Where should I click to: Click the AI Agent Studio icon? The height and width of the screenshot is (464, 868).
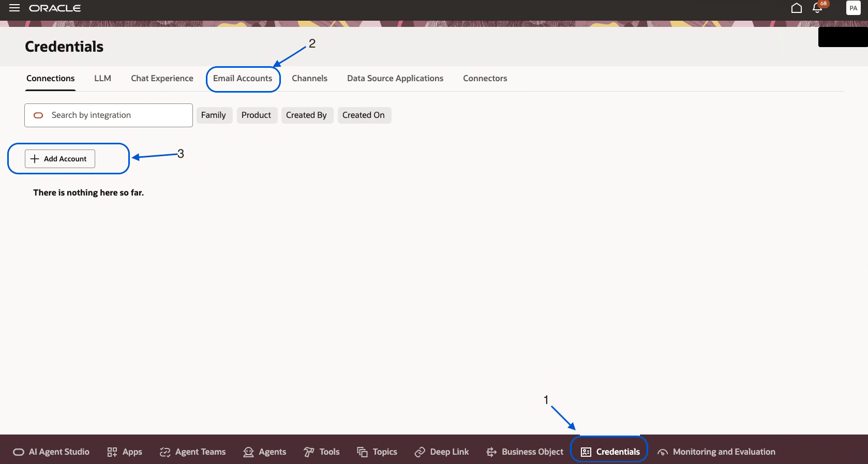tap(19, 452)
